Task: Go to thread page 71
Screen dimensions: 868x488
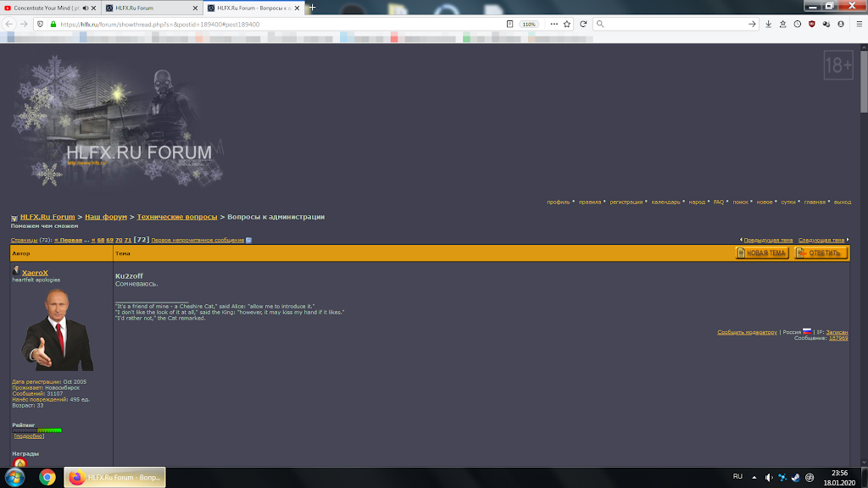Action: point(128,240)
